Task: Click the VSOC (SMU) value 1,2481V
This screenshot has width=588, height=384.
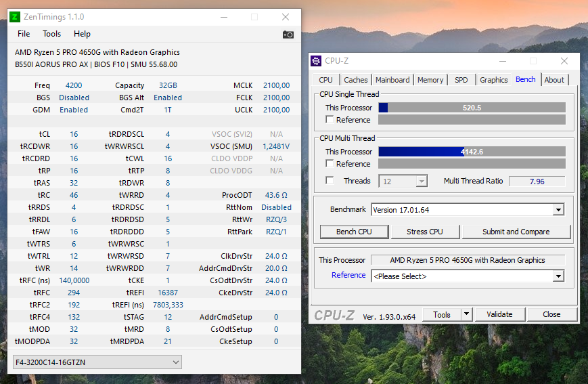Action: point(276,146)
